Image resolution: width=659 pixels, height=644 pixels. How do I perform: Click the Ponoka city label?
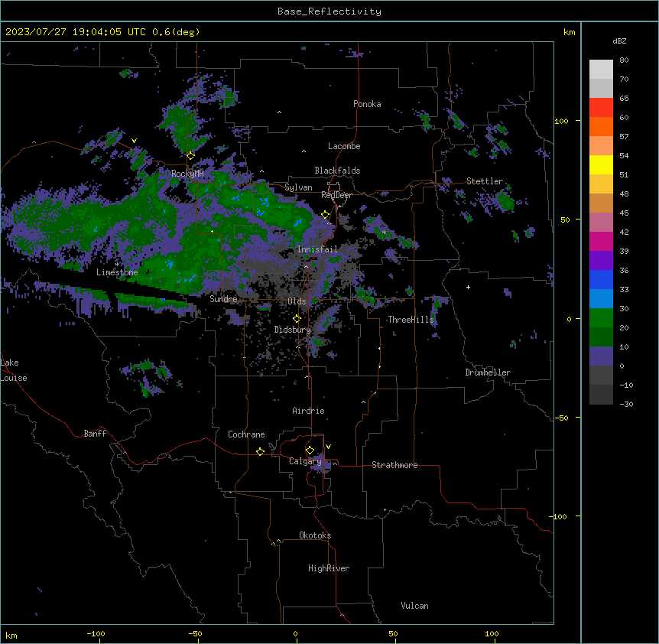[367, 104]
